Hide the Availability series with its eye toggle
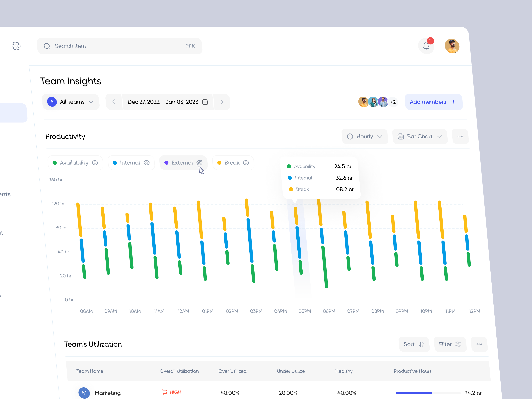Image resolution: width=532 pixels, height=399 pixels. 95,163
